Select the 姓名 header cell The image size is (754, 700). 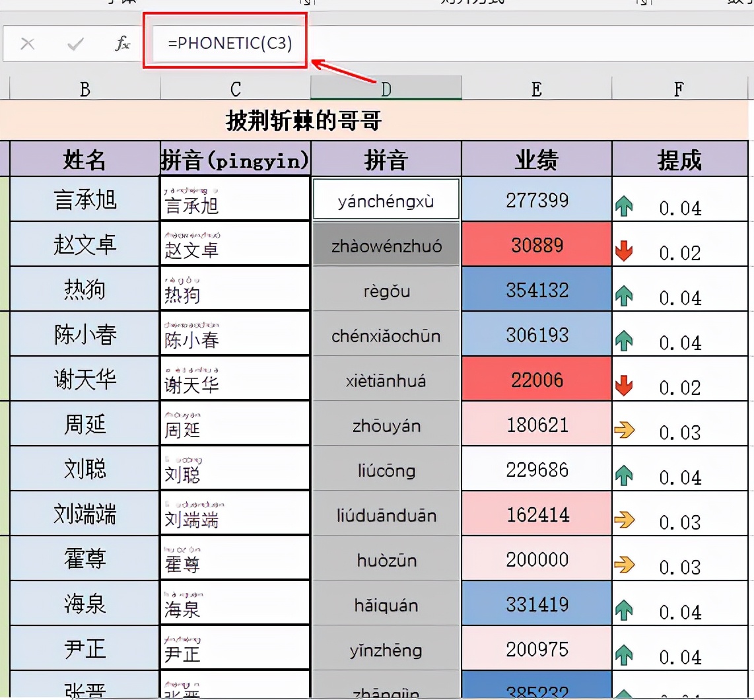85,159
